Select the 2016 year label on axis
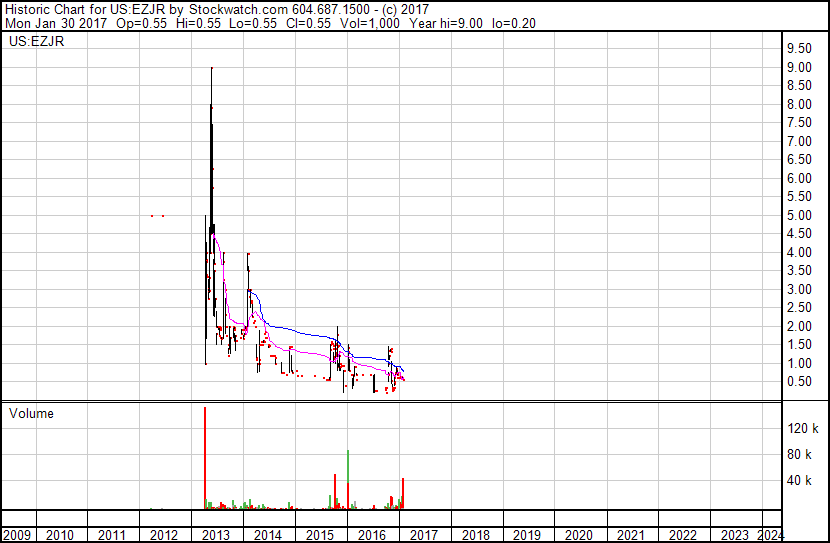830x543 pixels. click(372, 535)
